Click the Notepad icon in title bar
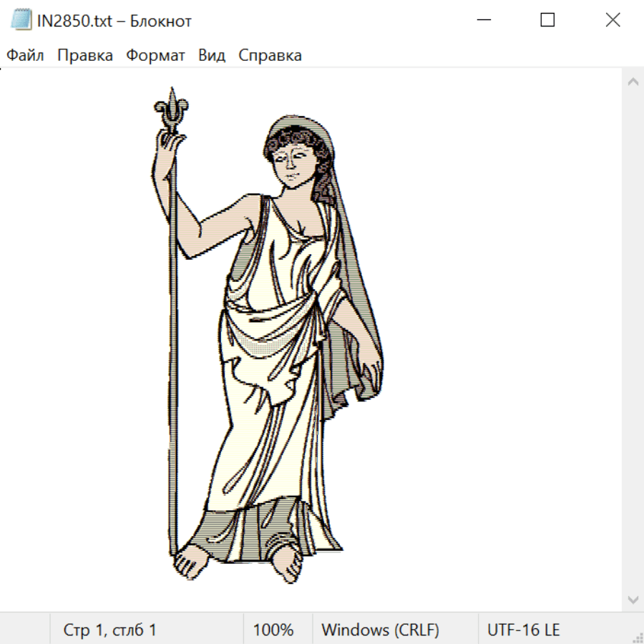 click(x=20, y=21)
